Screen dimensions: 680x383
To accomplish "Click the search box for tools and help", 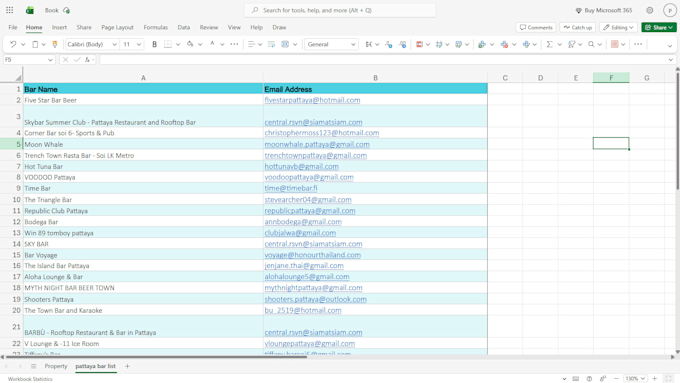I will click(340, 10).
